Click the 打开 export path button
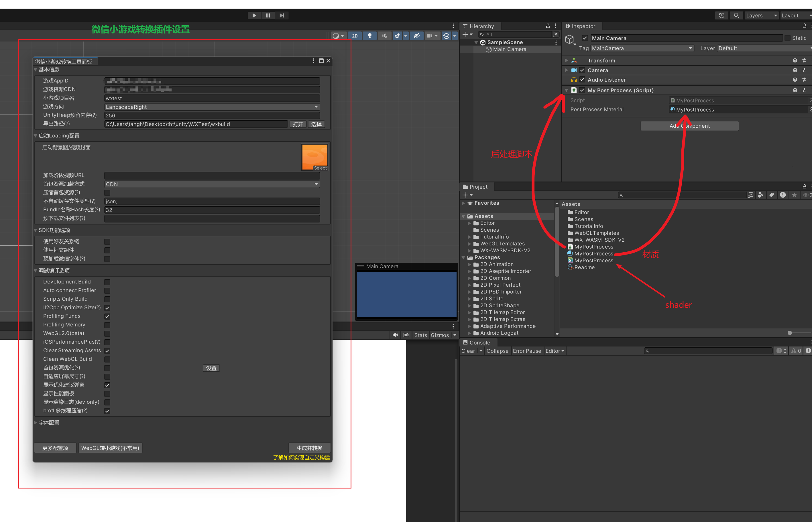This screenshot has width=812, height=522. pyautogui.click(x=298, y=124)
